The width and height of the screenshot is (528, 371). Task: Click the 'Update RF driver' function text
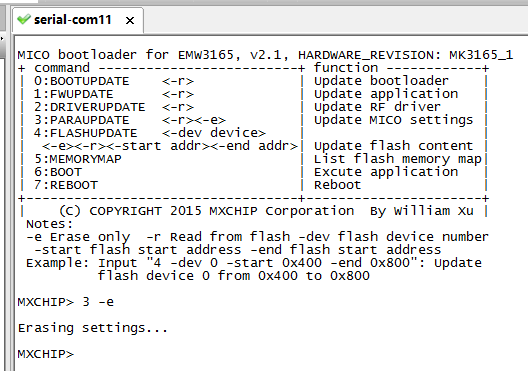click(377, 107)
